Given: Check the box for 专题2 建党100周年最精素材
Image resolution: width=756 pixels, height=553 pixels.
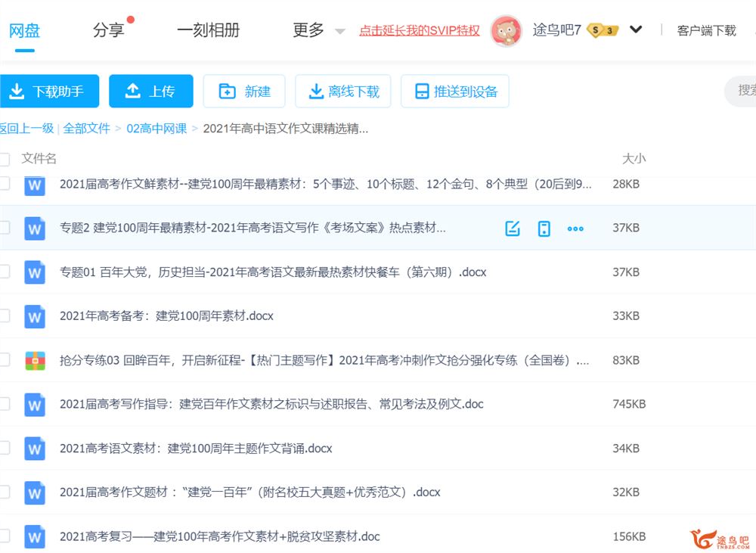Looking at the screenshot, I should pyautogui.click(x=5, y=227).
